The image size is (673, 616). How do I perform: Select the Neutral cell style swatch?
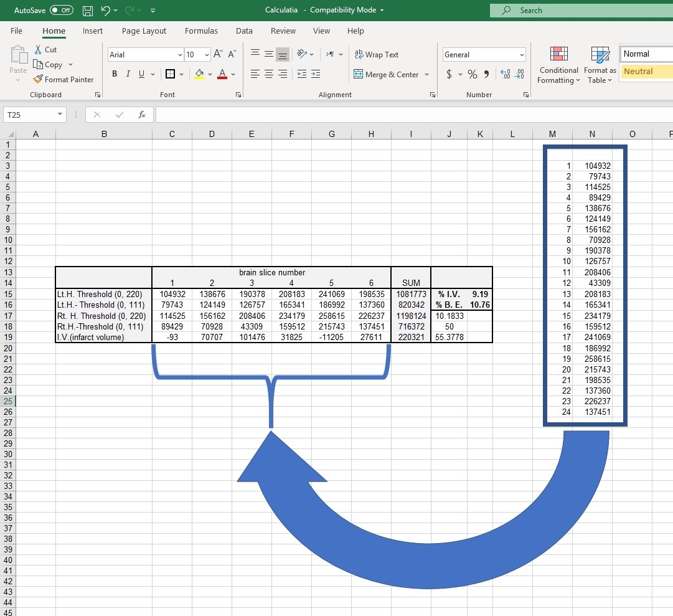(x=646, y=72)
